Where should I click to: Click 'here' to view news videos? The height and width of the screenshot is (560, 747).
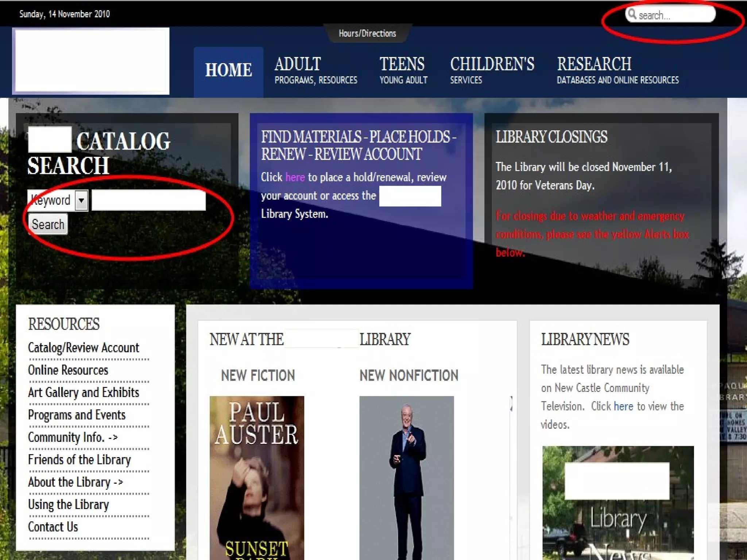pyautogui.click(x=623, y=406)
